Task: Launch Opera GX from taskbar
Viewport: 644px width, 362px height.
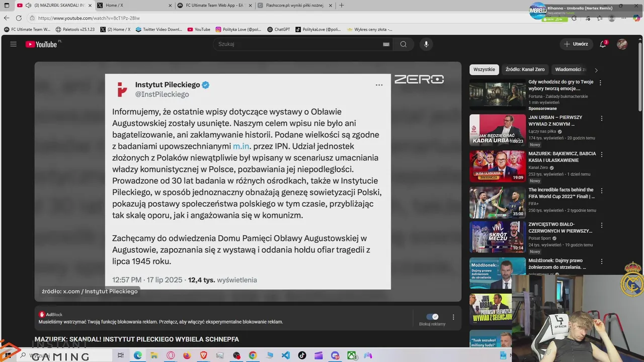Action: (x=171, y=355)
